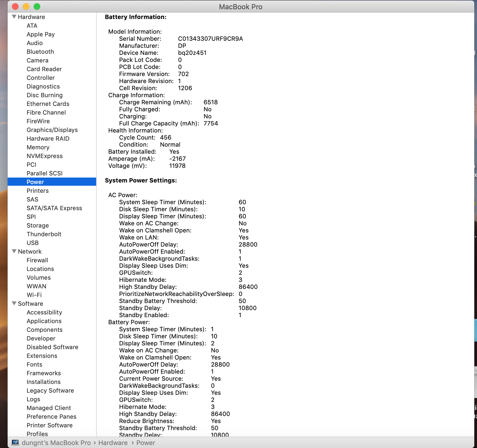The width and height of the screenshot is (477, 448).
Task: Select Bluetooth in the sidebar
Action: coord(40,52)
